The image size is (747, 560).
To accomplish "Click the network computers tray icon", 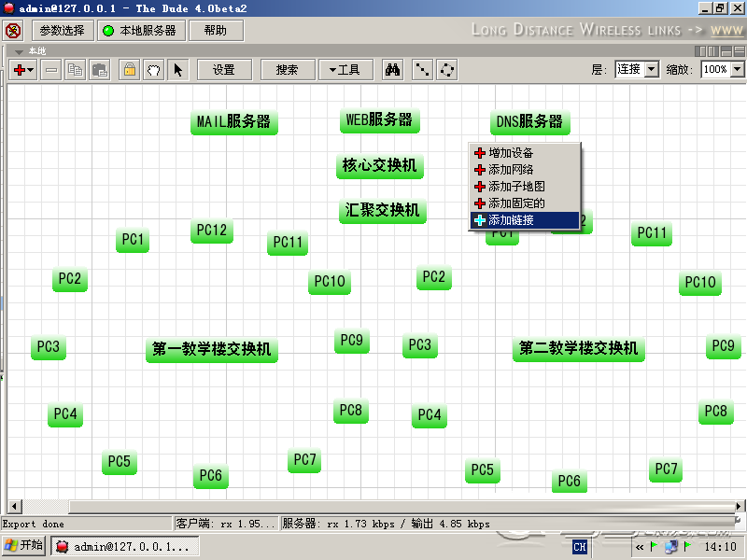I will coord(671,547).
